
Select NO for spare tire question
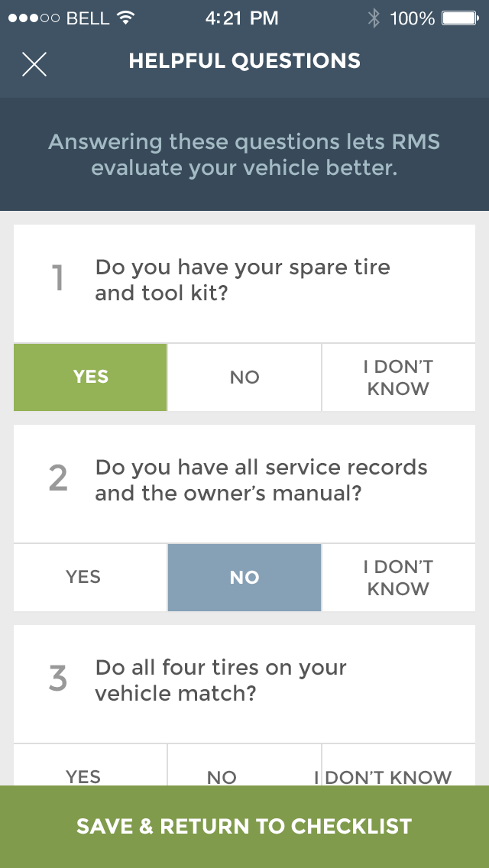pyautogui.click(x=244, y=377)
